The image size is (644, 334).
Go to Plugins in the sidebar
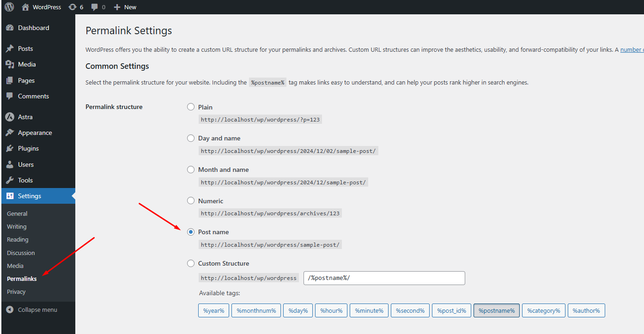(x=28, y=148)
